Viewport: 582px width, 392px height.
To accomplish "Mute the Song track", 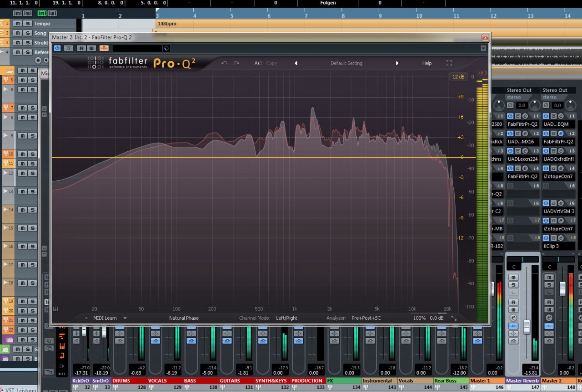I will click(18, 33).
